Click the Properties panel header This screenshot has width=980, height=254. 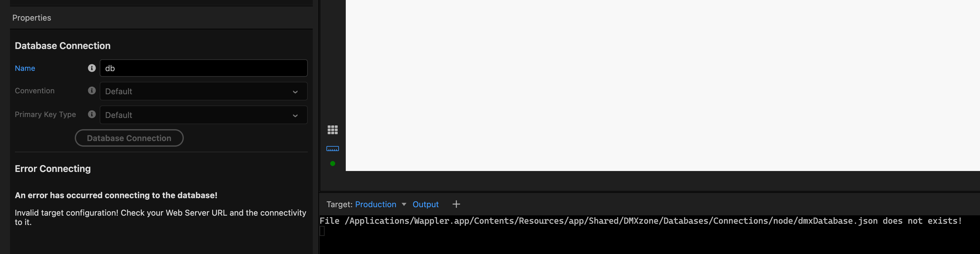tap(31, 18)
